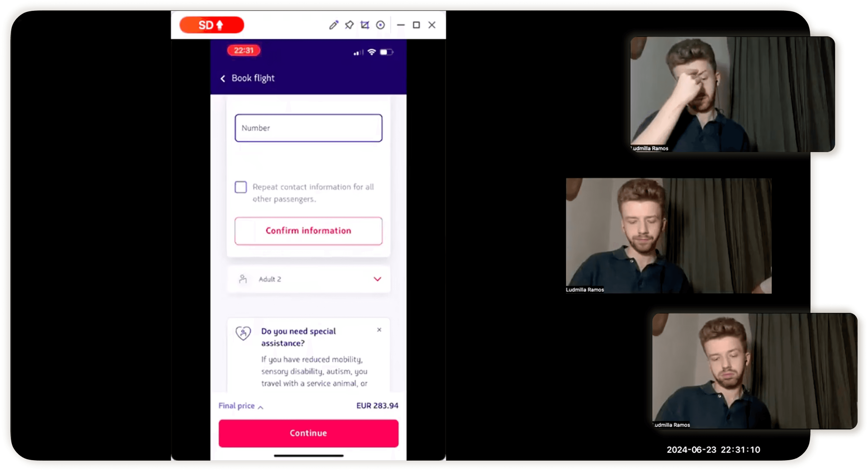The width and height of the screenshot is (868, 471).
Task: Click the special assistance heart icon
Action: pos(243,333)
